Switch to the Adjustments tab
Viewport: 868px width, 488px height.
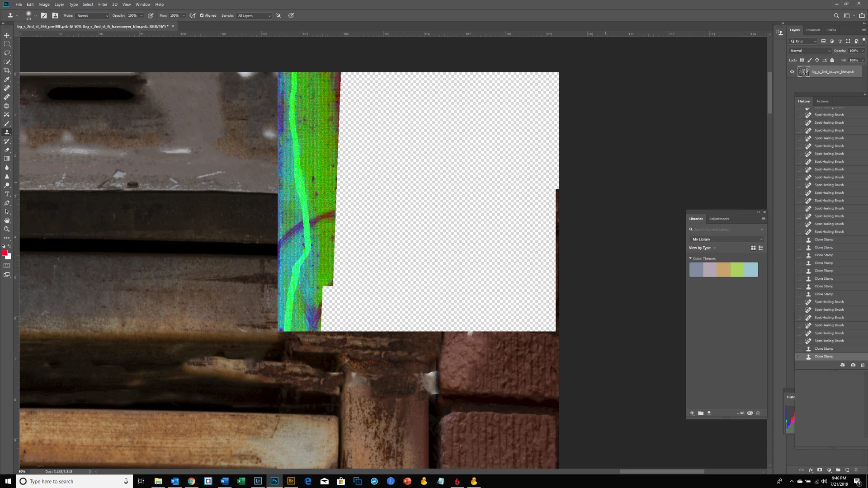coord(719,219)
